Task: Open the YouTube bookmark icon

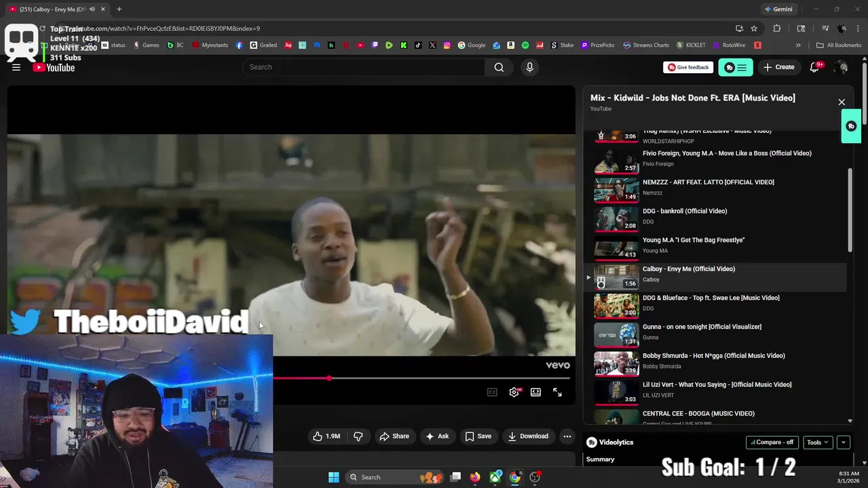Action: pos(360,45)
